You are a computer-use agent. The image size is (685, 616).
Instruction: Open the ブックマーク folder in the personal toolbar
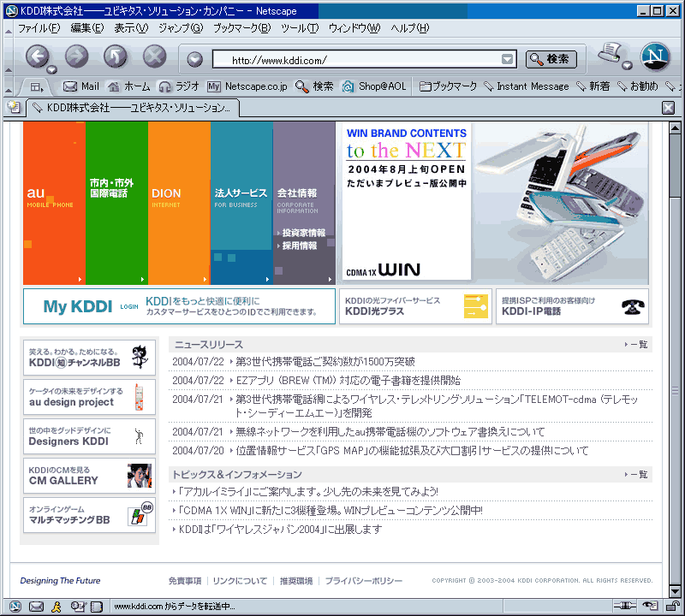click(x=448, y=86)
